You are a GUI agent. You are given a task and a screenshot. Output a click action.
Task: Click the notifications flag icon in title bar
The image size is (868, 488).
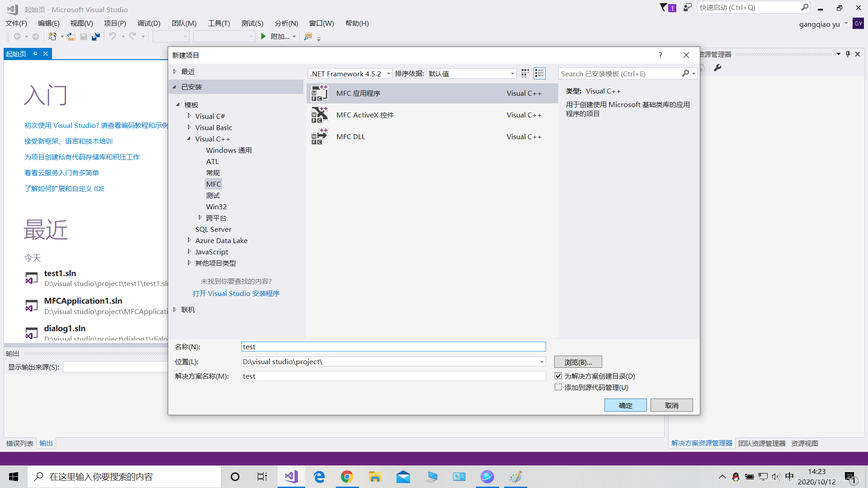point(664,7)
